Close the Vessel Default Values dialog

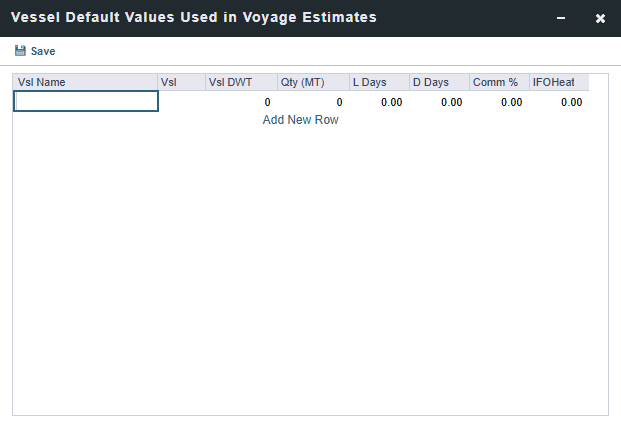click(x=600, y=18)
